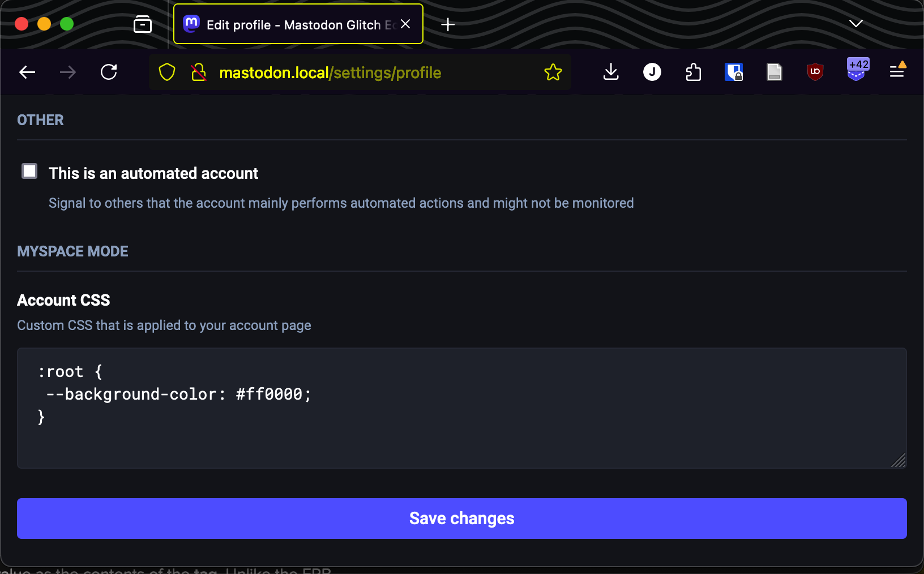The image size is (924, 574).
Task: Click the Bitwarden shield extension icon
Action: point(734,72)
